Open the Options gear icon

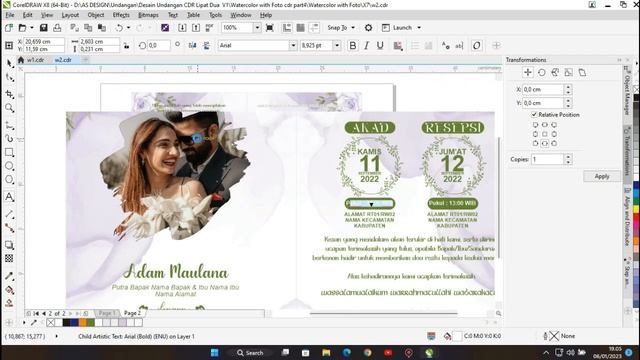368,28
